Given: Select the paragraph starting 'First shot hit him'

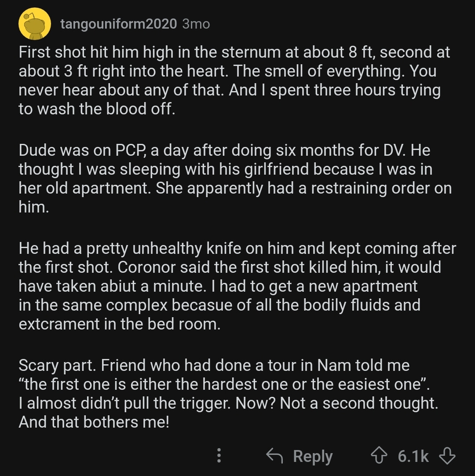Looking at the screenshot, I should pyautogui.click(x=234, y=81).
